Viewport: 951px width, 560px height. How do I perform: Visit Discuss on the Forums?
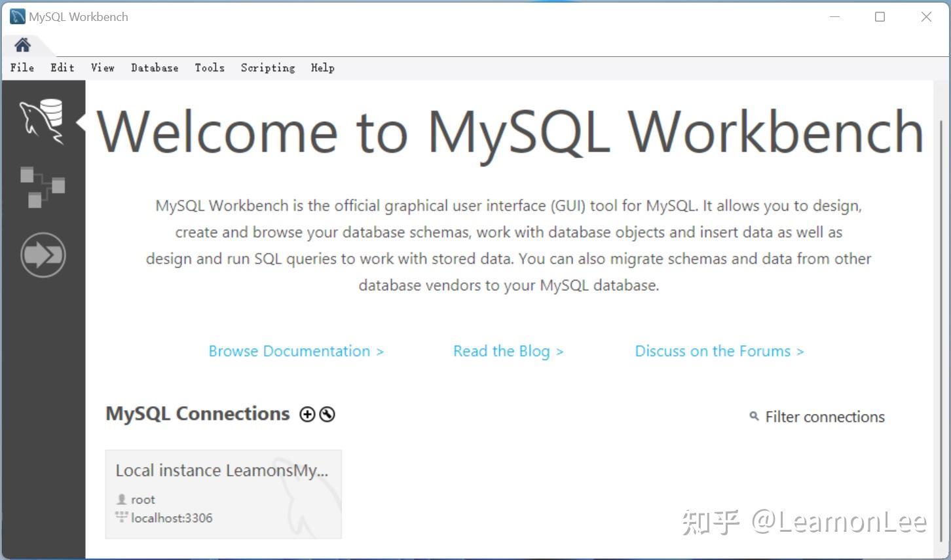[x=718, y=351]
